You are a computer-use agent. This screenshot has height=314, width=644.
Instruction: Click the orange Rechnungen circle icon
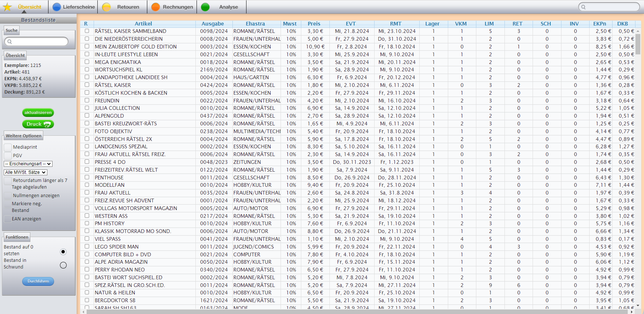[x=156, y=7]
